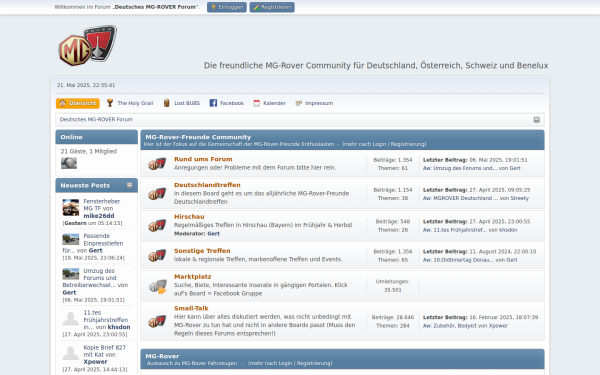Open recent post Umzug des Forums und Betreiberwechsel
The width and height of the screenshot is (600, 375).
pos(95,278)
